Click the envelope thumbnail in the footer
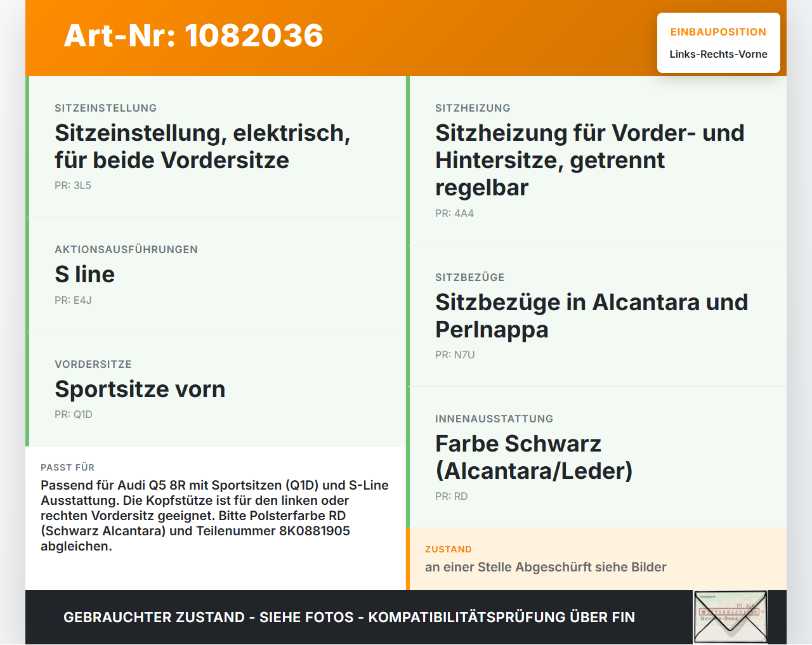Image resolution: width=812 pixels, height=645 pixels. 730,617
